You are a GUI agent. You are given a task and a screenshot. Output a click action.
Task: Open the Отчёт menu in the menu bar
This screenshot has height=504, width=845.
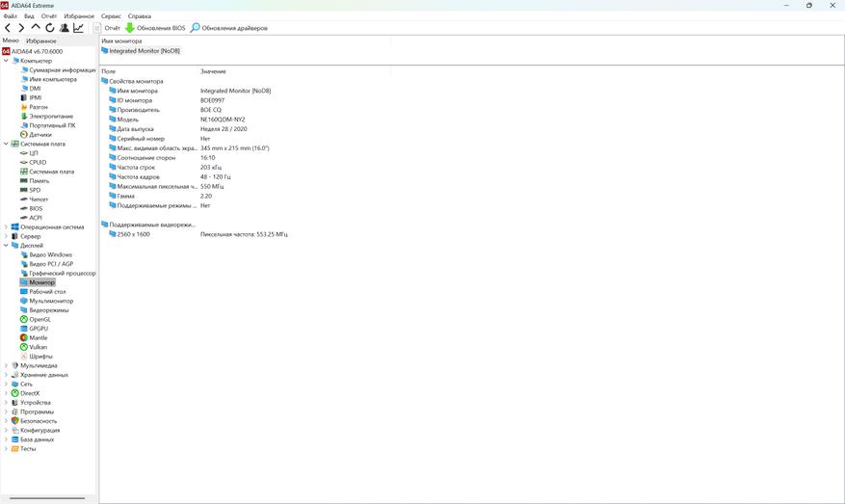tap(48, 16)
